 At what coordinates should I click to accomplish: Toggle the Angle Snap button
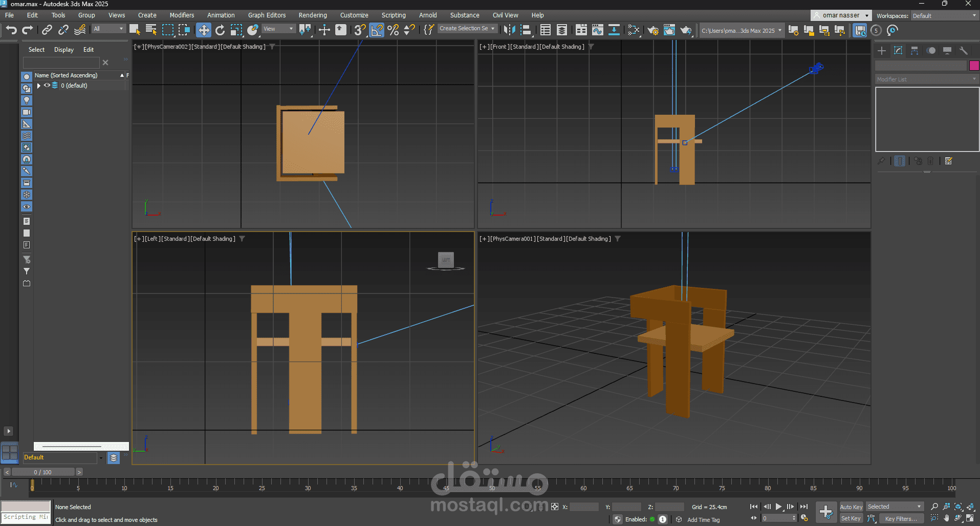tap(377, 30)
